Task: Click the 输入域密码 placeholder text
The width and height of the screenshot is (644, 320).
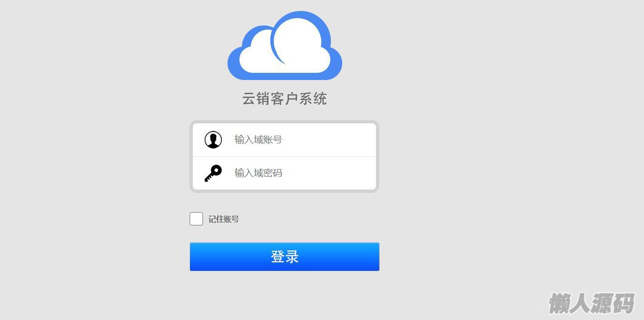Action: [258, 173]
